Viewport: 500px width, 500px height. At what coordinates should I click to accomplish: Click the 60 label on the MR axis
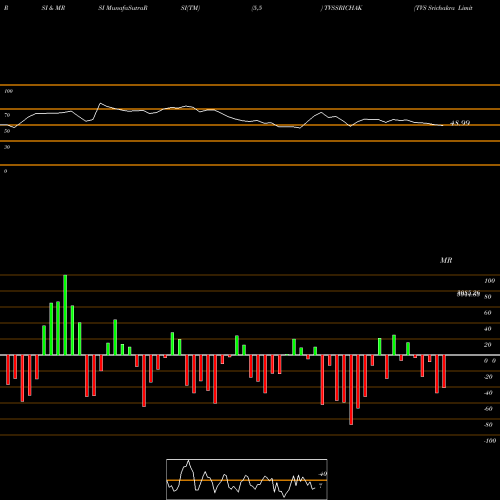[487, 313]
